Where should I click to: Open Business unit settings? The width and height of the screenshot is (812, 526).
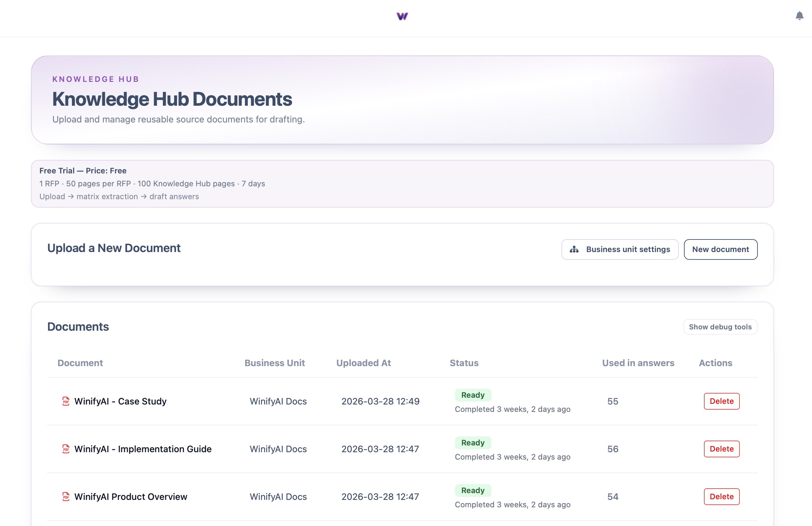click(x=620, y=249)
